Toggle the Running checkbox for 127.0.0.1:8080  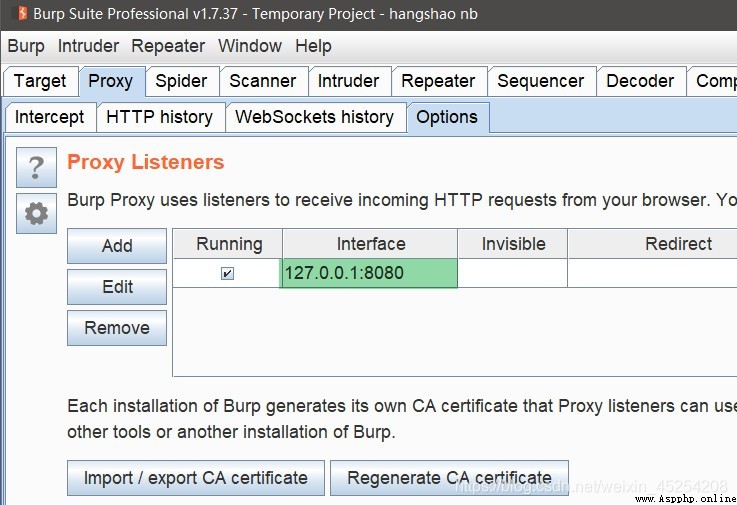[227, 273]
